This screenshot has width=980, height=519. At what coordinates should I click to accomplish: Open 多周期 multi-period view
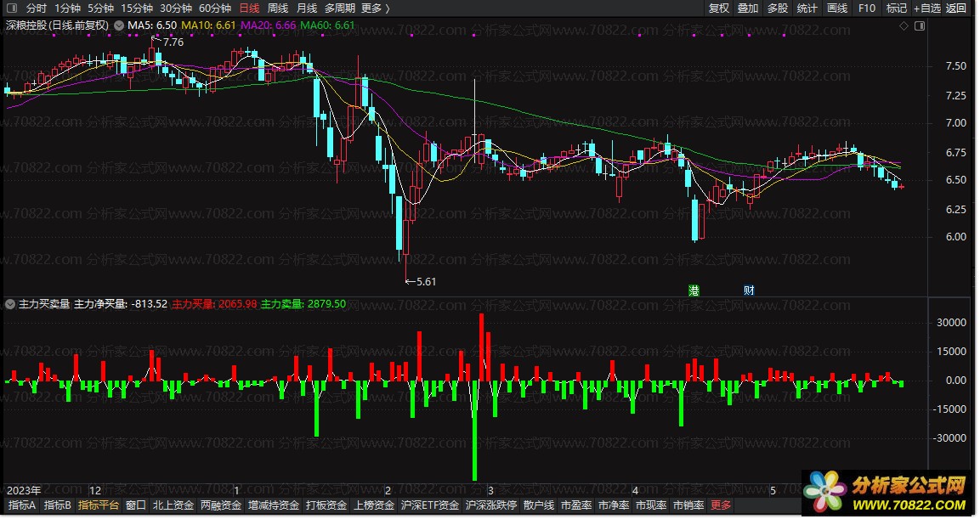(x=339, y=8)
